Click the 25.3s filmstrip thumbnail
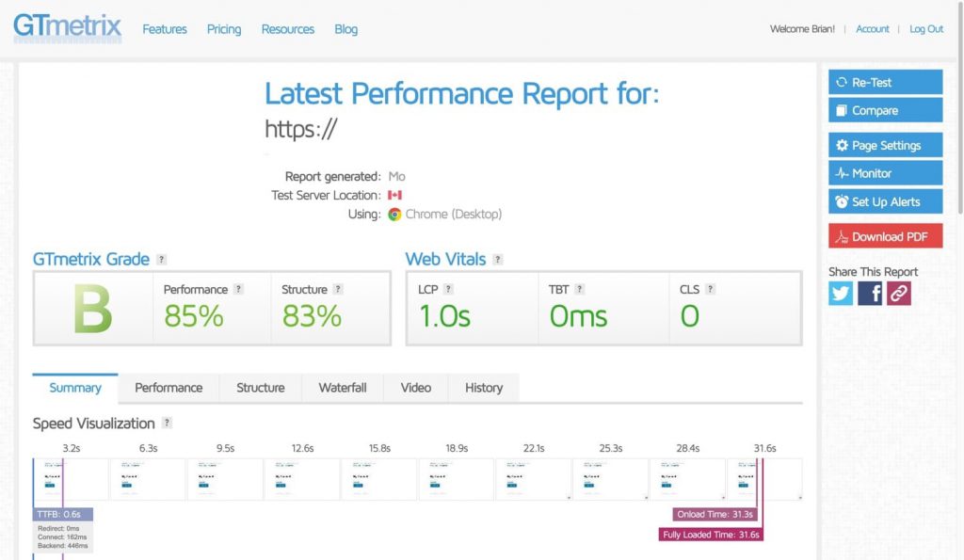This screenshot has width=964, height=560. [610, 479]
